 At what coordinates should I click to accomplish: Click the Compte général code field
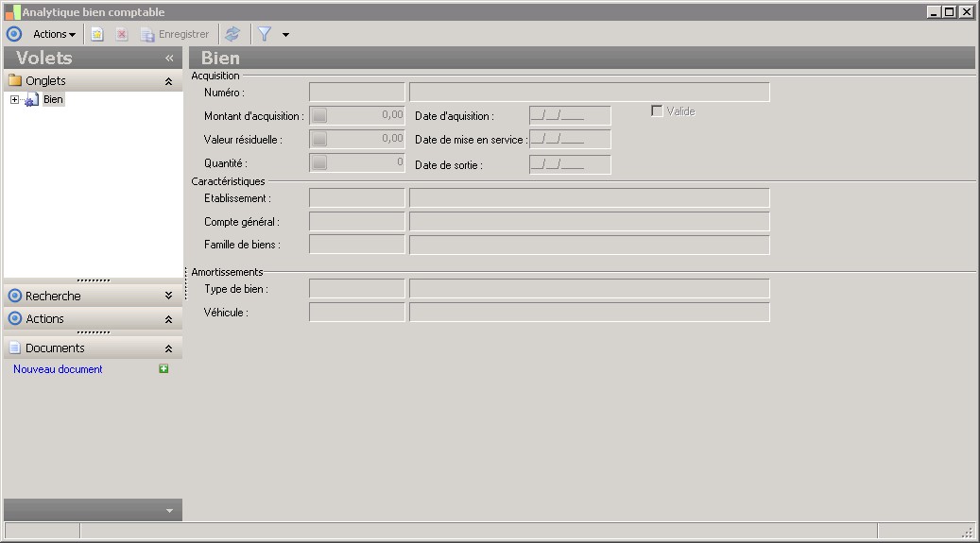pyautogui.click(x=357, y=221)
